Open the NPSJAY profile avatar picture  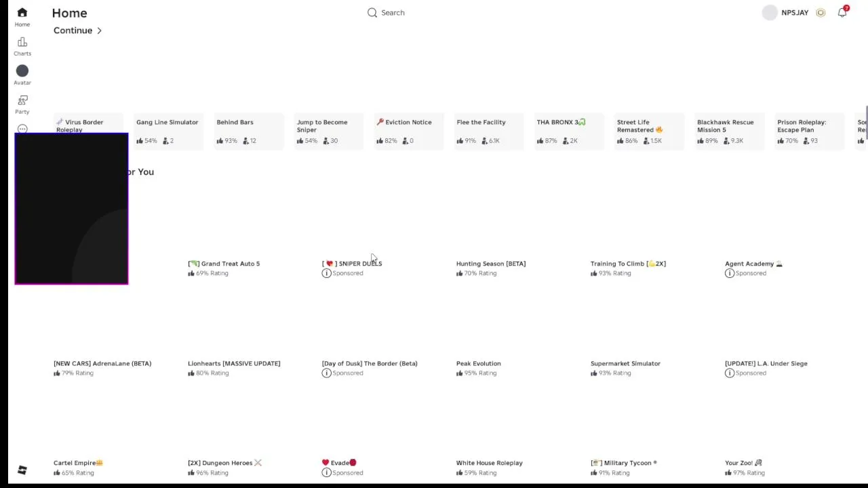point(770,13)
